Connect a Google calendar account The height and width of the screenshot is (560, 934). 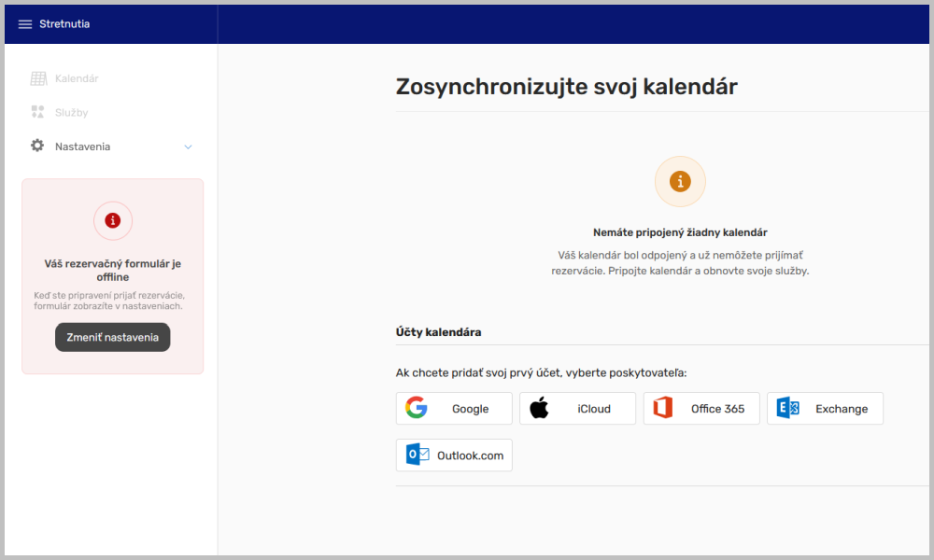454,408
